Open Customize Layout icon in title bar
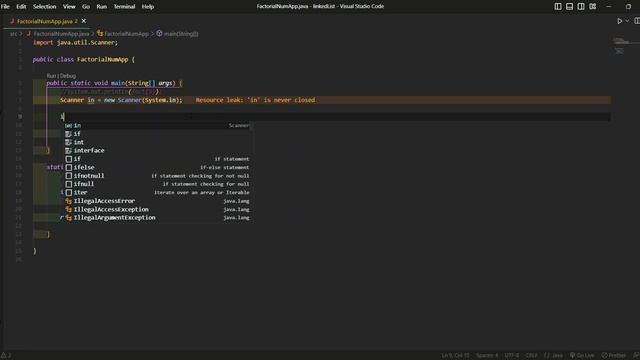The height and width of the screenshot is (360, 640). pyautogui.click(x=593, y=7)
